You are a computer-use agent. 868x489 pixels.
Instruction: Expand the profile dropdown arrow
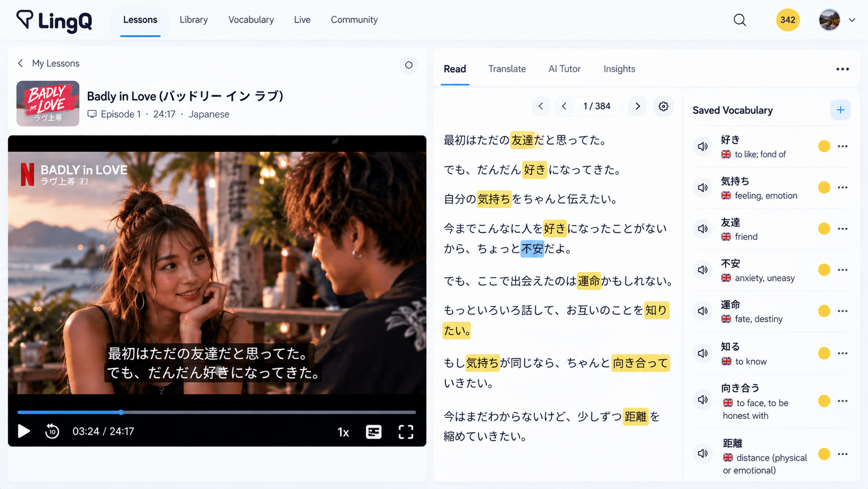(x=852, y=20)
